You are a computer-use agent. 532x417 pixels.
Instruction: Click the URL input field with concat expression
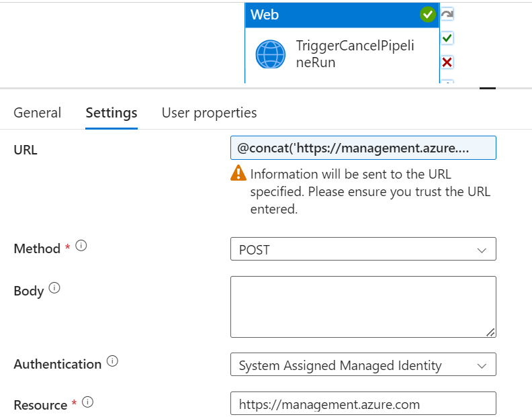[363, 148]
